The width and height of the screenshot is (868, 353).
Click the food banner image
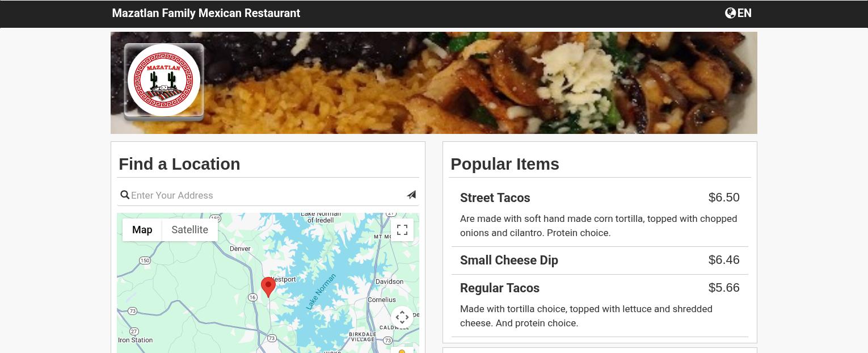click(x=434, y=83)
